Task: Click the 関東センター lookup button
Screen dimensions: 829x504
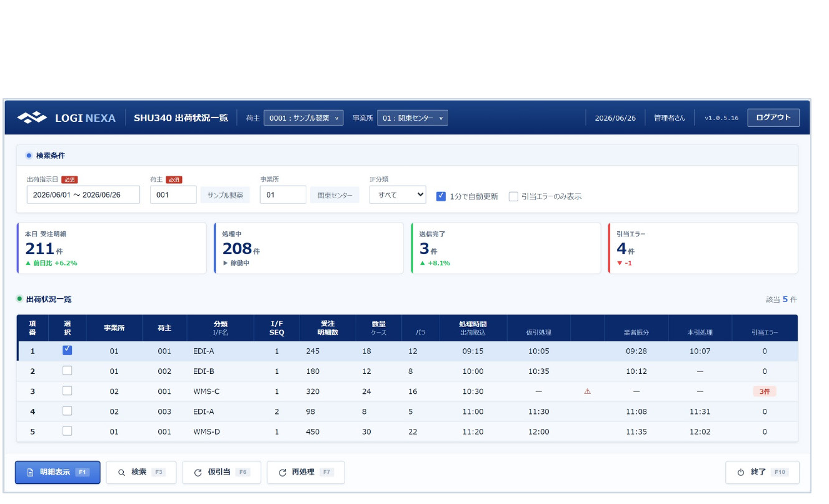Action: [334, 195]
